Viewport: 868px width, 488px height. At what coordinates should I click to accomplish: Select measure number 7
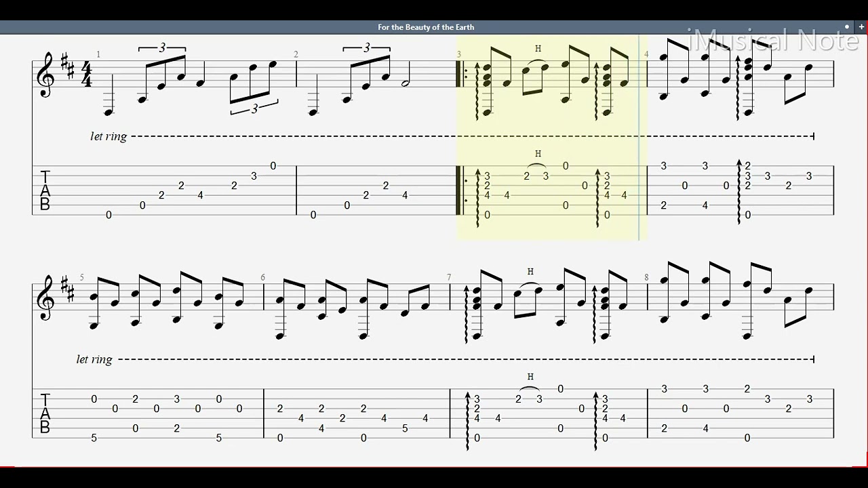[449, 277]
